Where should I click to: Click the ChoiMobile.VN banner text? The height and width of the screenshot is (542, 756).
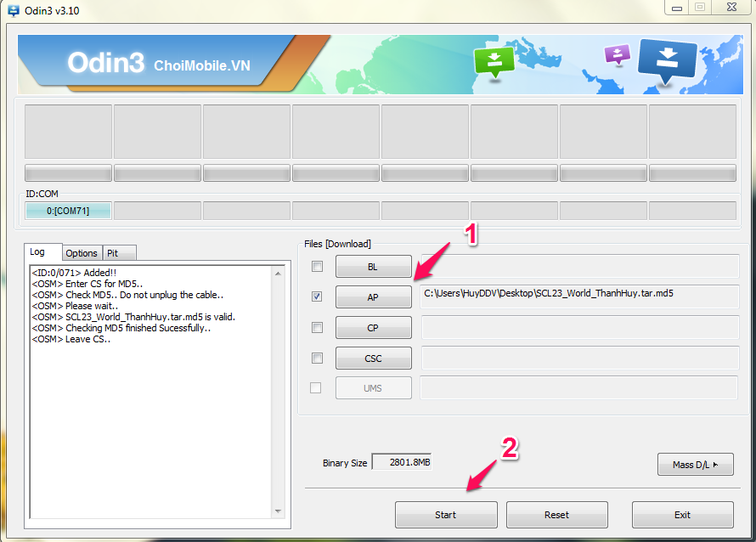click(202, 65)
